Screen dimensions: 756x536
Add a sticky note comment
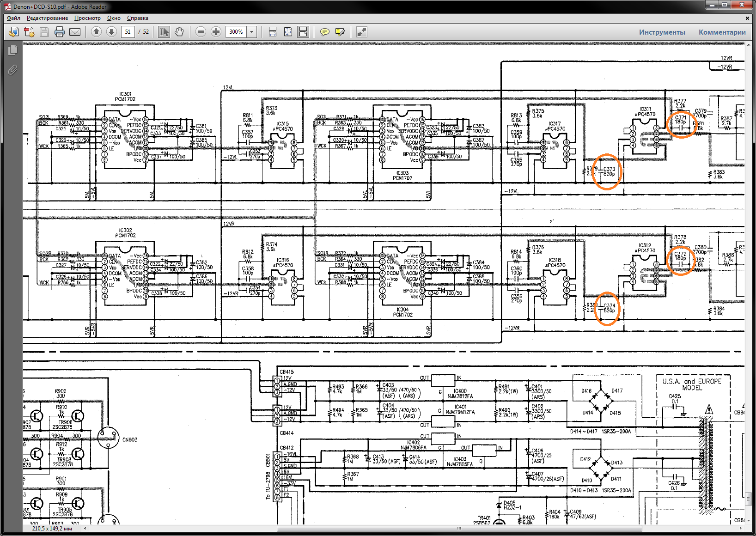pyautogui.click(x=325, y=31)
